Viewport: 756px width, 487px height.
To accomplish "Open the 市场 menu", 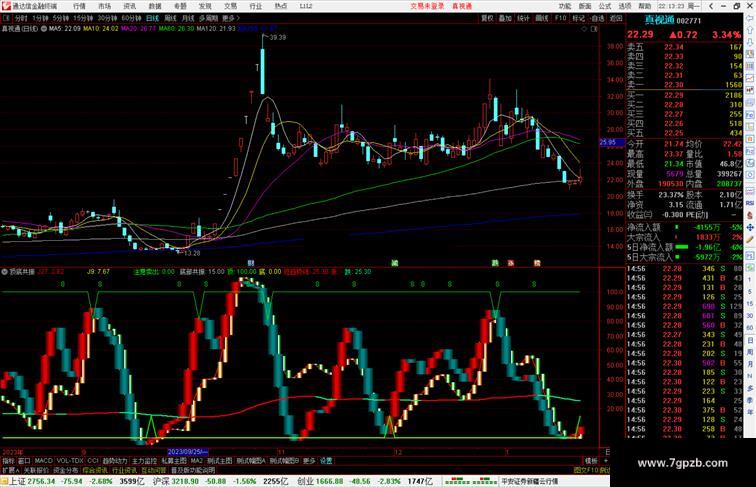I will [x=105, y=6].
